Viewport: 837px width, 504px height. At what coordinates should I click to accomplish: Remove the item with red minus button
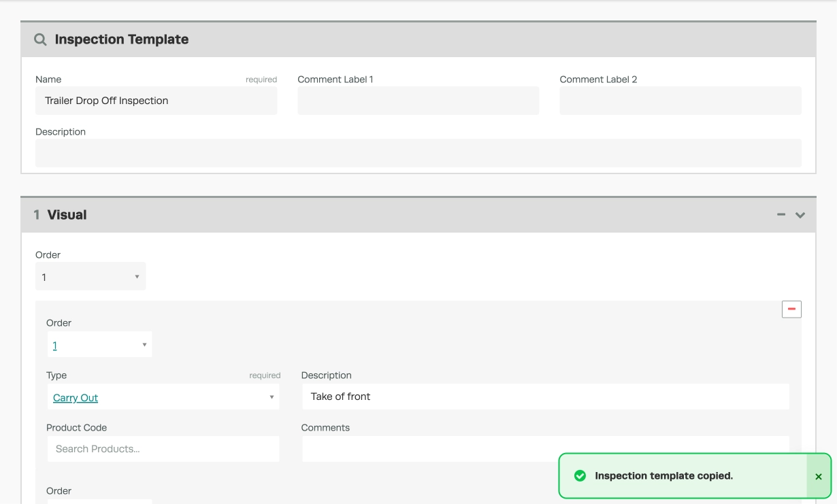791,309
